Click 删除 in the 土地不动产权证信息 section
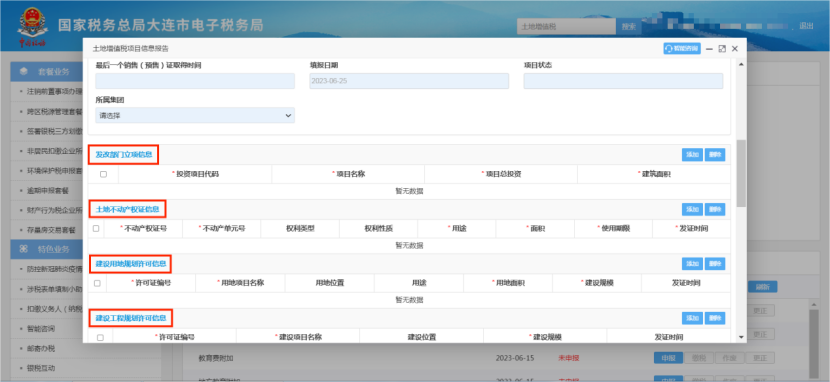 [715, 210]
